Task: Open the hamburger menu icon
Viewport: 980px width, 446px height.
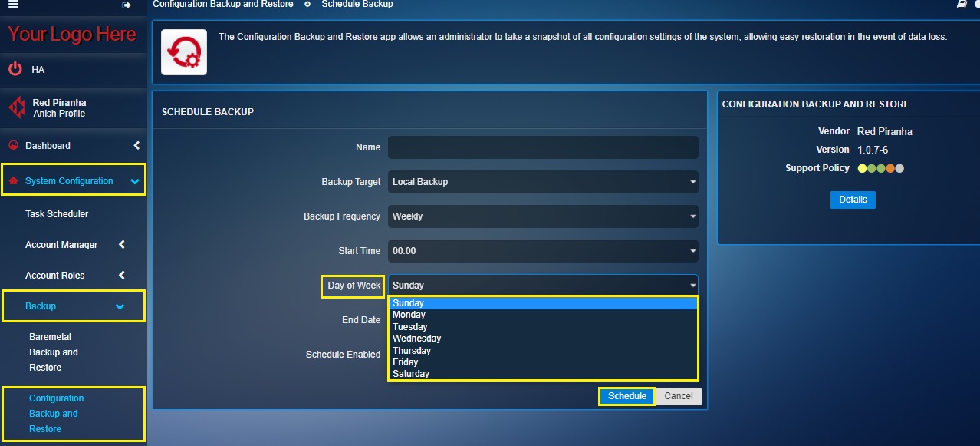Action: [13, 5]
